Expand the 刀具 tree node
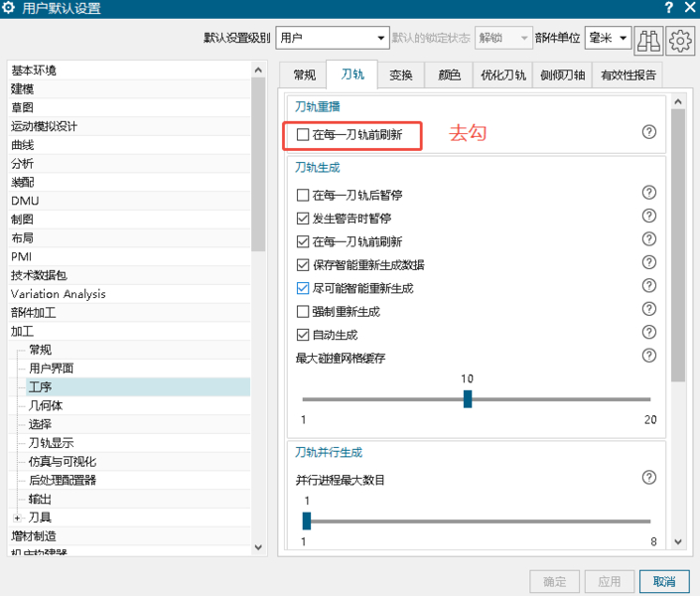The height and width of the screenshot is (596, 700). 17,518
